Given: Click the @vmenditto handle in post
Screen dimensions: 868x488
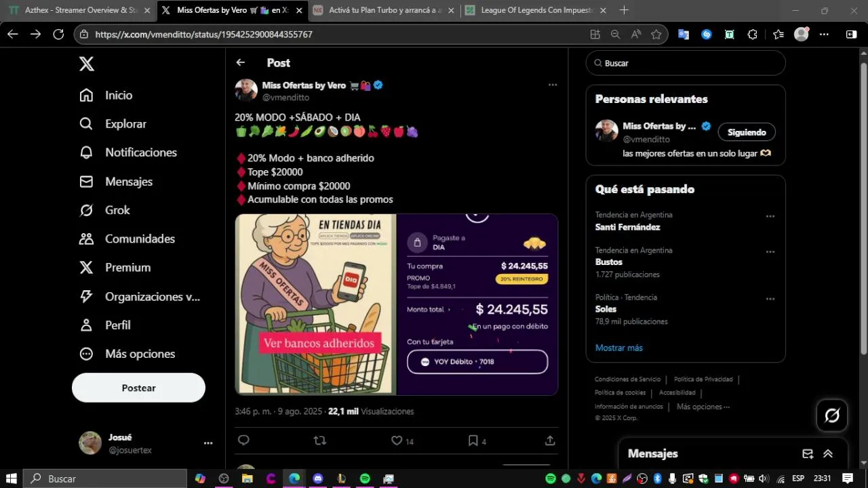Looking at the screenshot, I should (x=285, y=98).
